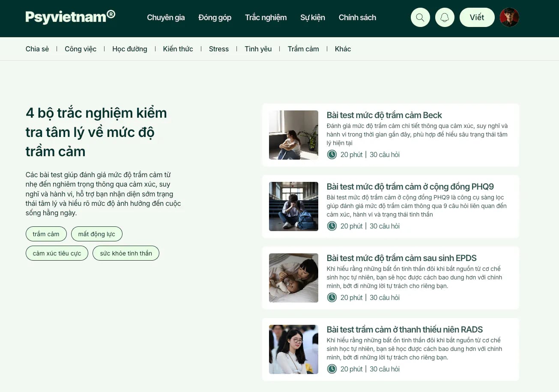Open the search icon in the header
559x392 pixels.
[x=420, y=17]
